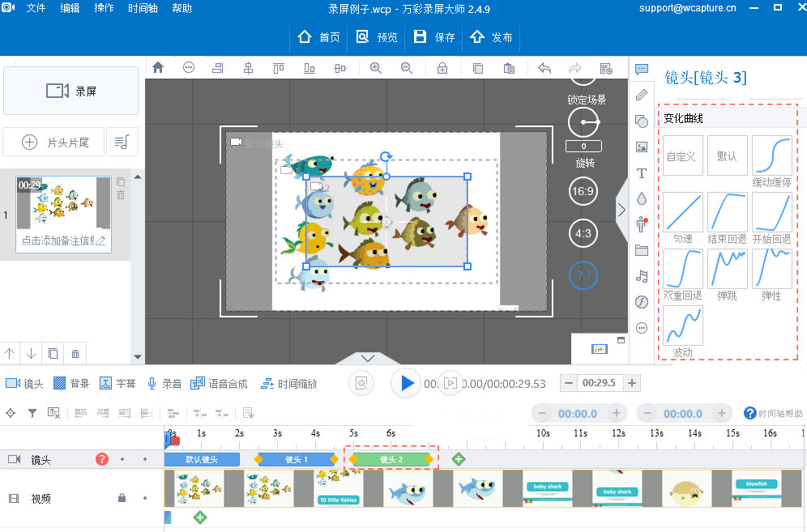
Task: Switch to 镜头 camera tab
Action: click(x=24, y=384)
